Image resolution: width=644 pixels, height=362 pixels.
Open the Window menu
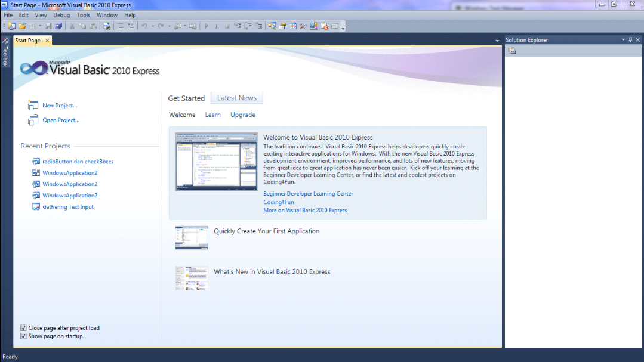pyautogui.click(x=107, y=15)
